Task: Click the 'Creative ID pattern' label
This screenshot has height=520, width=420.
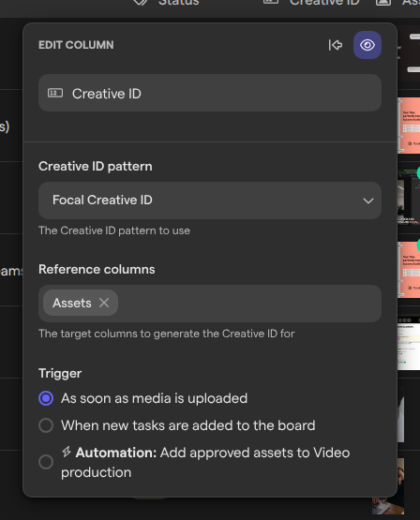Action: coord(96,166)
